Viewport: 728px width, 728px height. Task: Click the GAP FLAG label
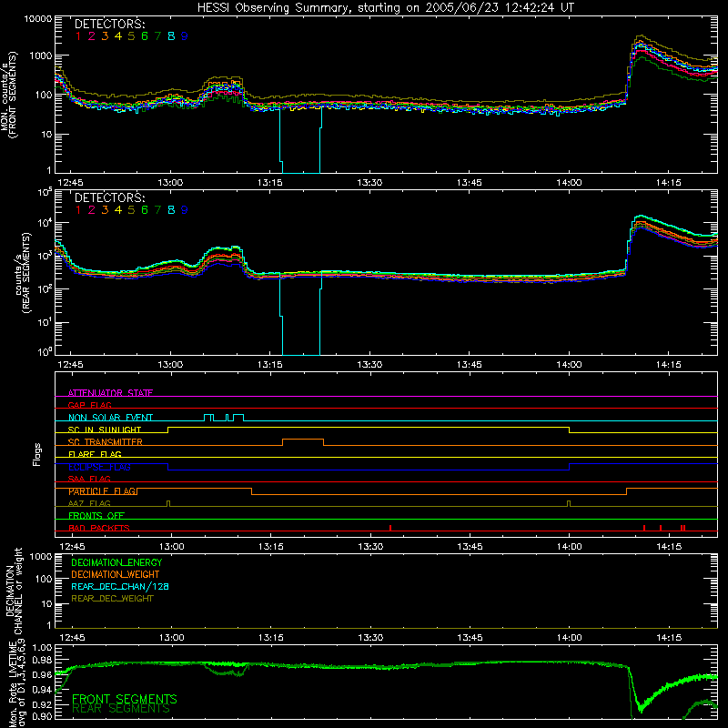89,405
